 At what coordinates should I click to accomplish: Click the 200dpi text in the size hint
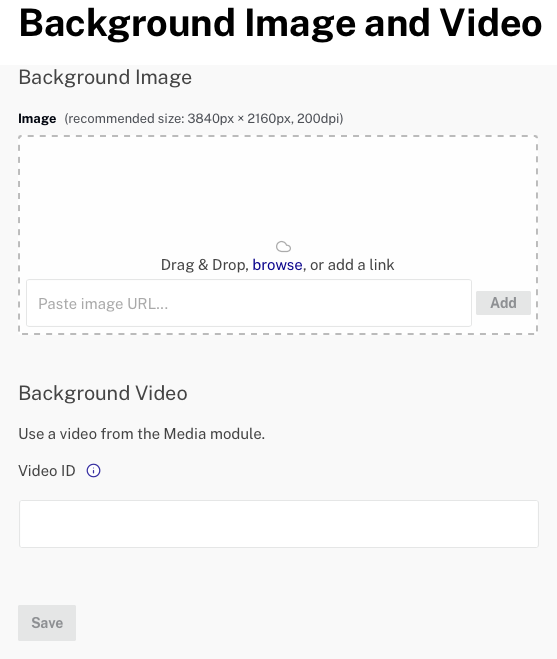[318, 119]
